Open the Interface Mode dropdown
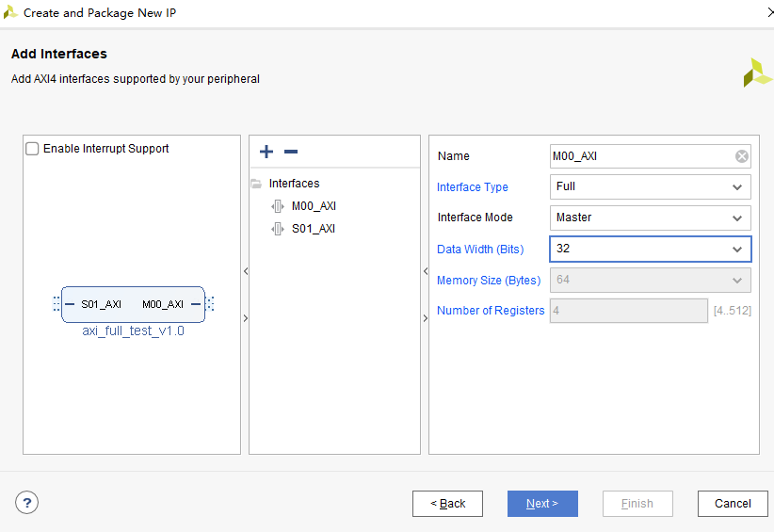The image size is (774, 532). pyautogui.click(x=650, y=218)
